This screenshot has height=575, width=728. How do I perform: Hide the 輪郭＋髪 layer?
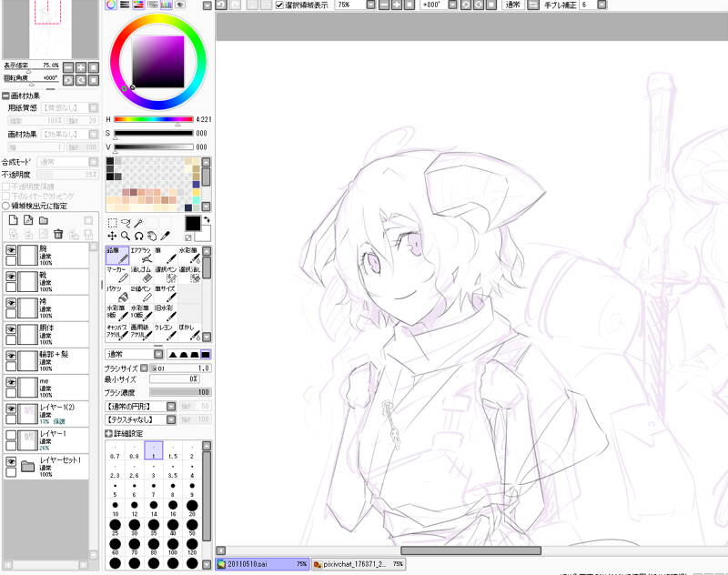pos(11,356)
